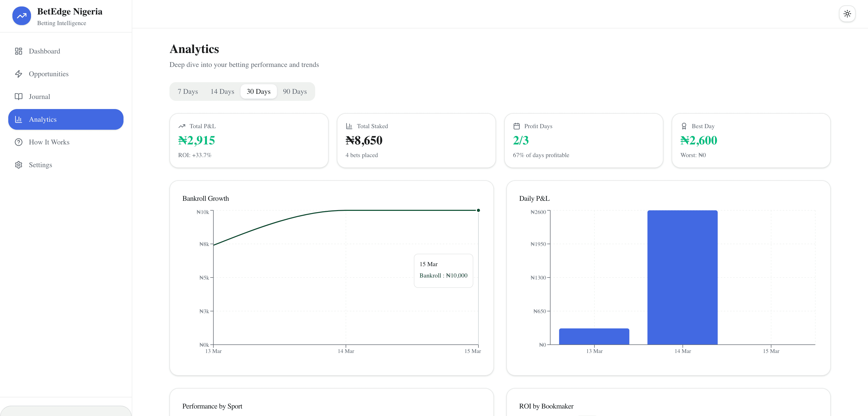
Task: Click the Dashboard grid icon in sidebar
Action: 19,51
